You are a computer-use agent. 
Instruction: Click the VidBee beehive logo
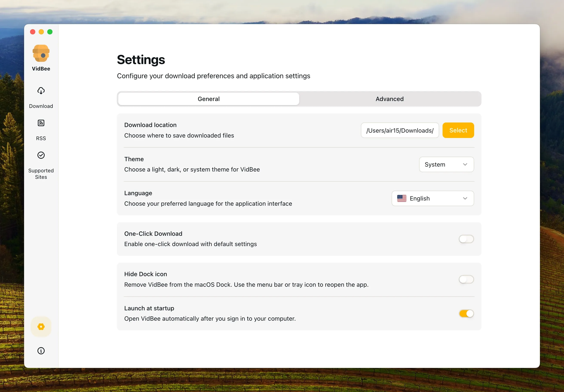pos(41,53)
